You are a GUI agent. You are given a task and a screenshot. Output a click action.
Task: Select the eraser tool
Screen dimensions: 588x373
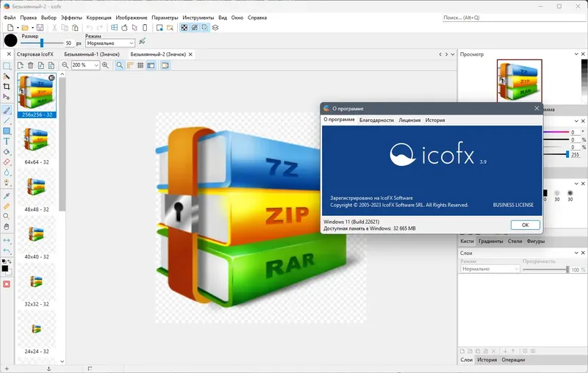click(7, 162)
